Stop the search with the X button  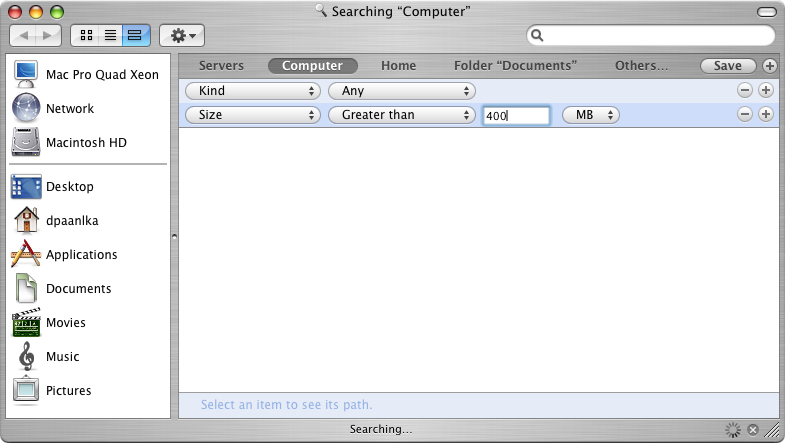pyautogui.click(x=752, y=429)
